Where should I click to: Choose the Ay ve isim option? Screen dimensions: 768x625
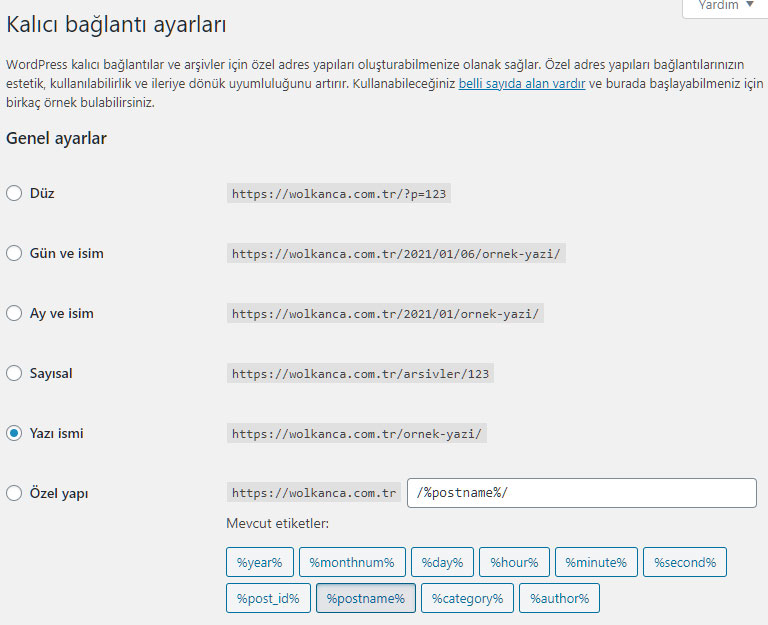(14, 313)
